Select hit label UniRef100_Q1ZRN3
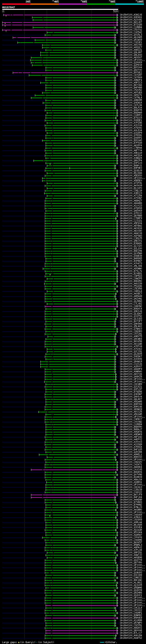Image resolution: width=146 pixels, height=644 pixels. (x=131, y=301)
